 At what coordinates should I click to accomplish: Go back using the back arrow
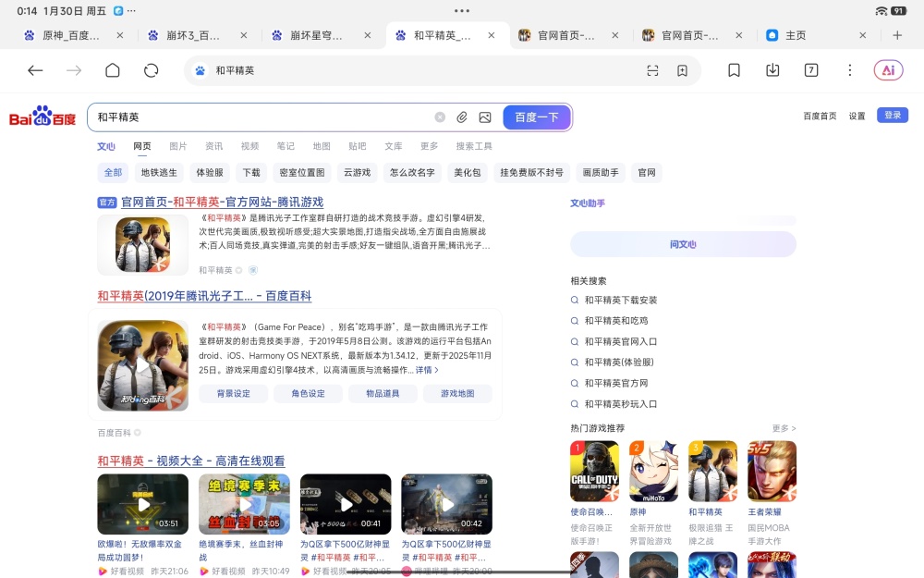[x=35, y=69]
